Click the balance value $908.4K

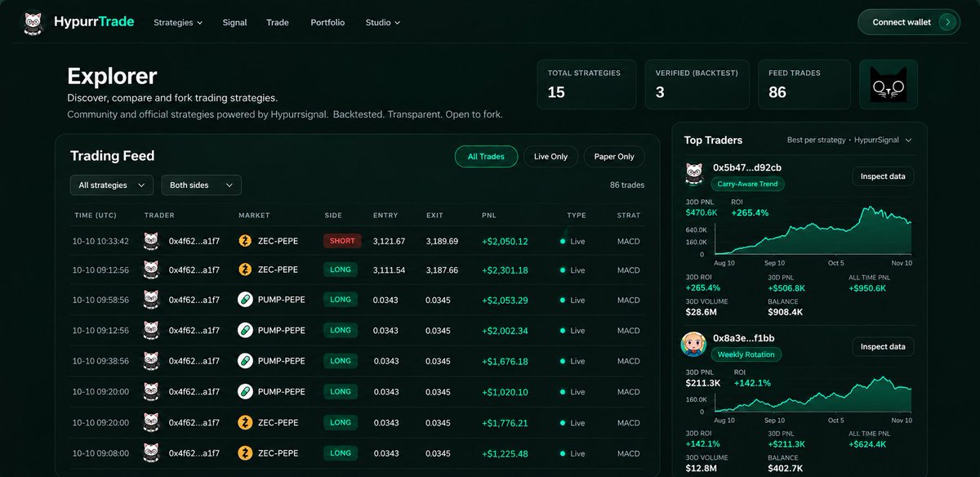(785, 312)
